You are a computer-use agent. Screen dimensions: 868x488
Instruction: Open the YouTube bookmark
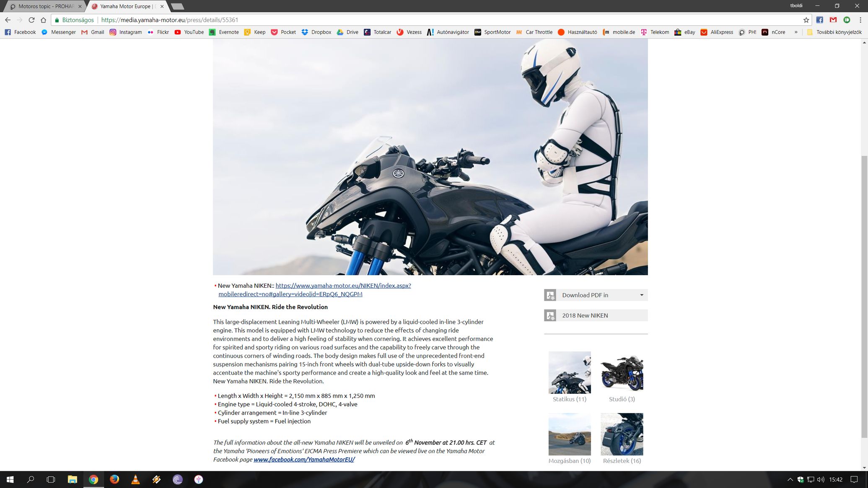189,32
